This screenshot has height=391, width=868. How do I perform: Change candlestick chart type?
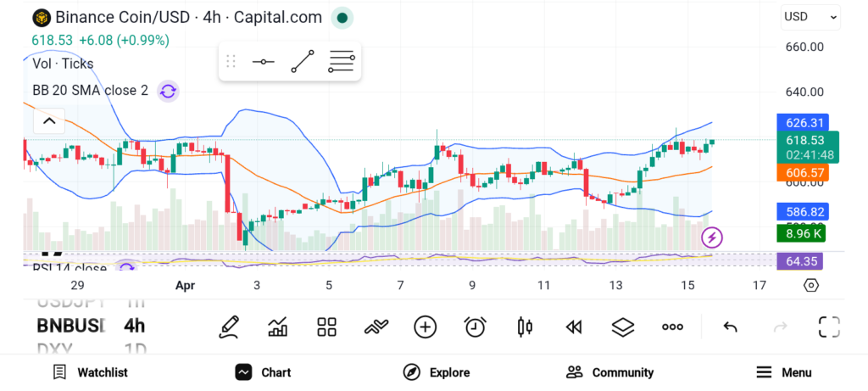pos(525,327)
